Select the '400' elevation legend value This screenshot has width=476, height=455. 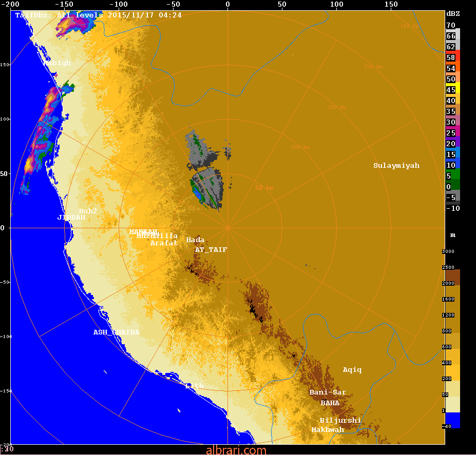tap(447, 363)
